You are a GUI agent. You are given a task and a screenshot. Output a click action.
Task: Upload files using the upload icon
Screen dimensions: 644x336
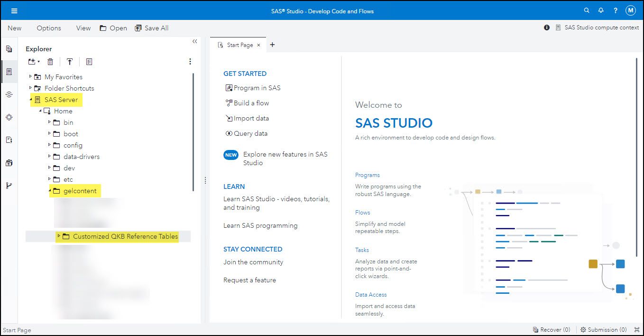70,61
